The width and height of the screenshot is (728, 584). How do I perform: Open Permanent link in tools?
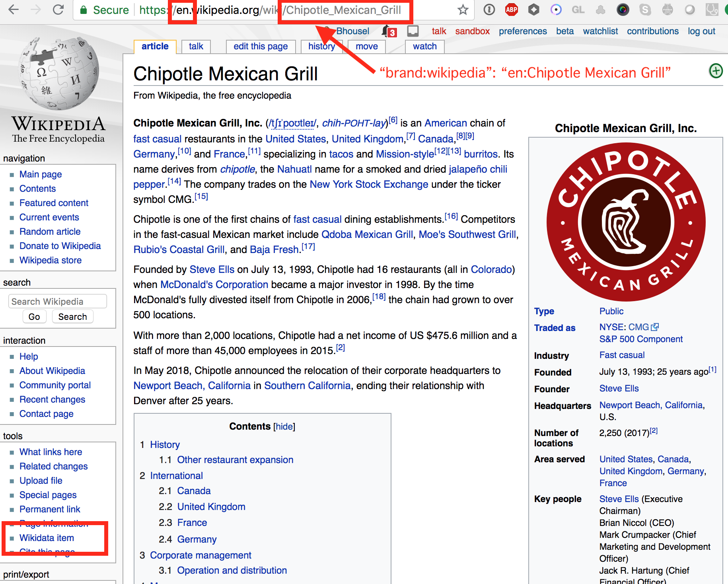[x=50, y=509]
